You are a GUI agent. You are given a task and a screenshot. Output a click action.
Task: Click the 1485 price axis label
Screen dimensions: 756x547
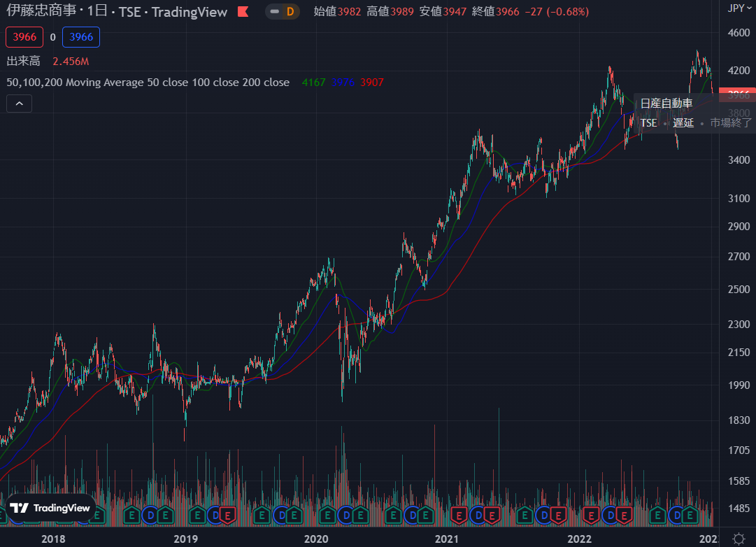[x=739, y=508]
